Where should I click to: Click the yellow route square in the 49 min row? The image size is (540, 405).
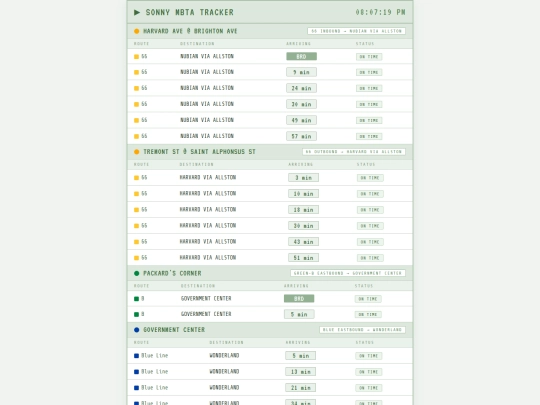136,120
